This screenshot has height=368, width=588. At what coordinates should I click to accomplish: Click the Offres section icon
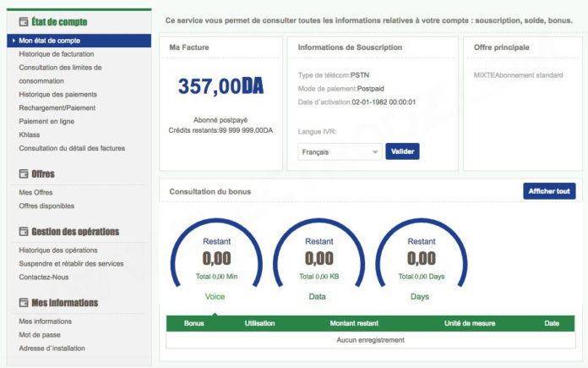pyautogui.click(x=24, y=174)
